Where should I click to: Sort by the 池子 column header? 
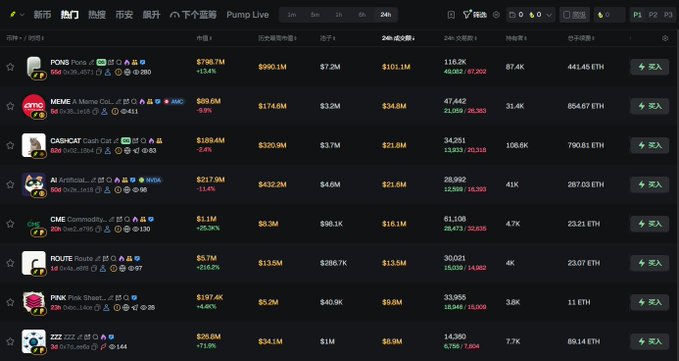(327, 39)
